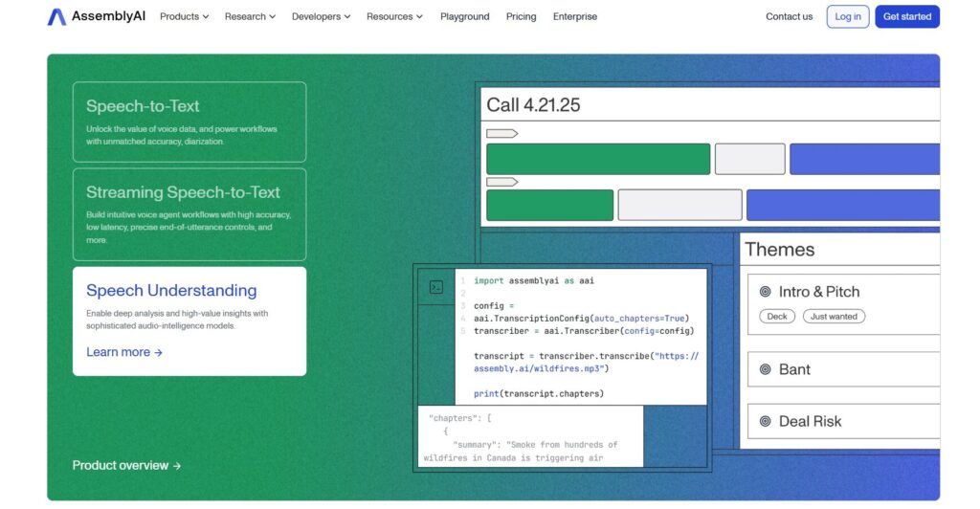Click the Bant target icon
Image resolution: width=980 pixels, height=509 pixels.
pyautogui.click(x=765, y=369)
